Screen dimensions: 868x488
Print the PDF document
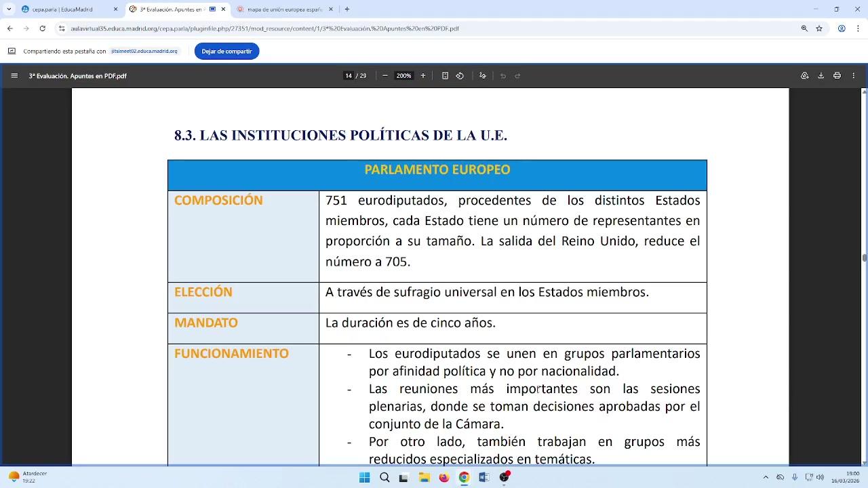pos(837,76)
